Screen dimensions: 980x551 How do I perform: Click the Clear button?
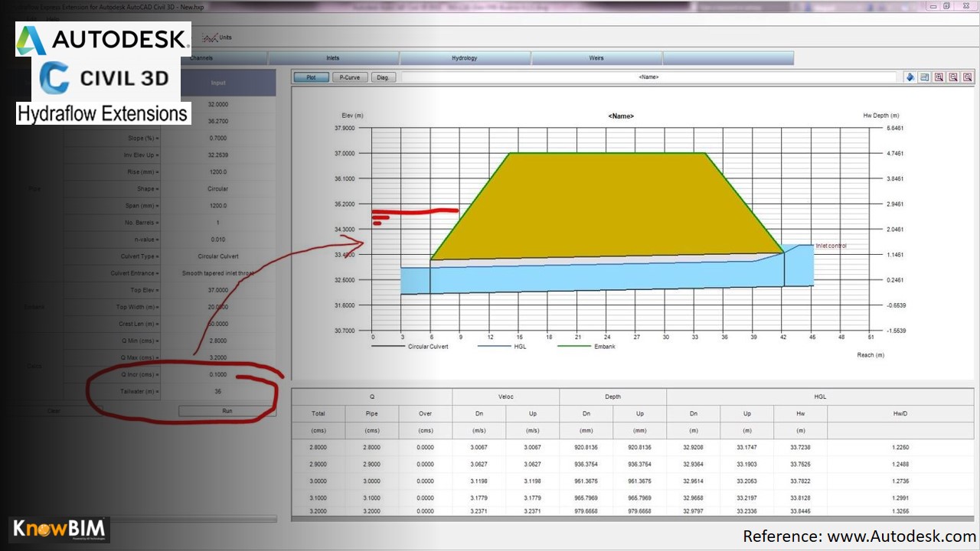pyautogui.click(x=54, y=411)
